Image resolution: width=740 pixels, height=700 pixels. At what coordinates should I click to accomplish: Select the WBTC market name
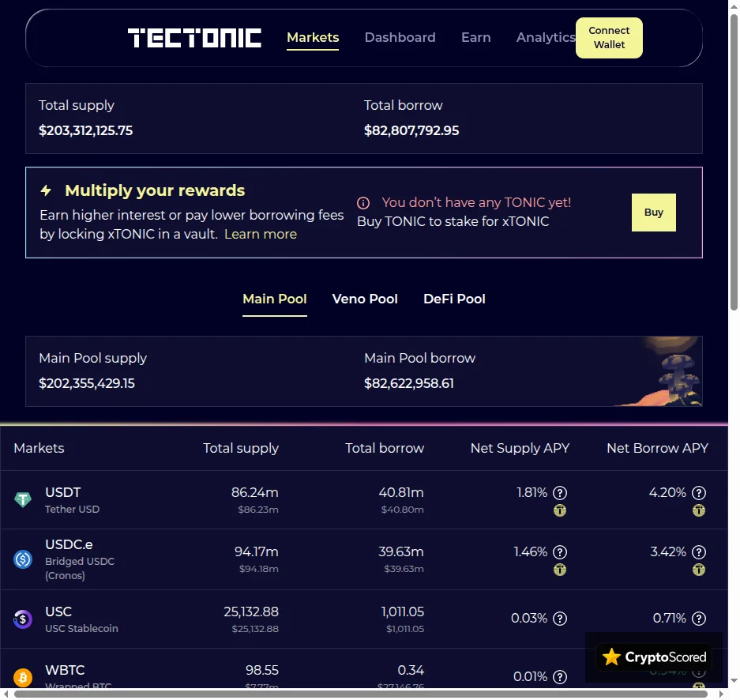[65, 670]
